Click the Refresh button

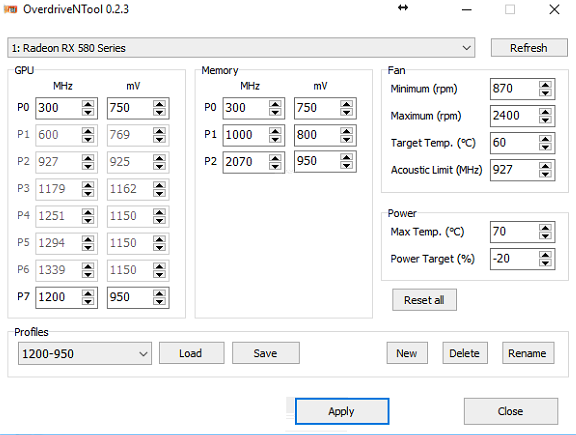[x=529, y=48]
